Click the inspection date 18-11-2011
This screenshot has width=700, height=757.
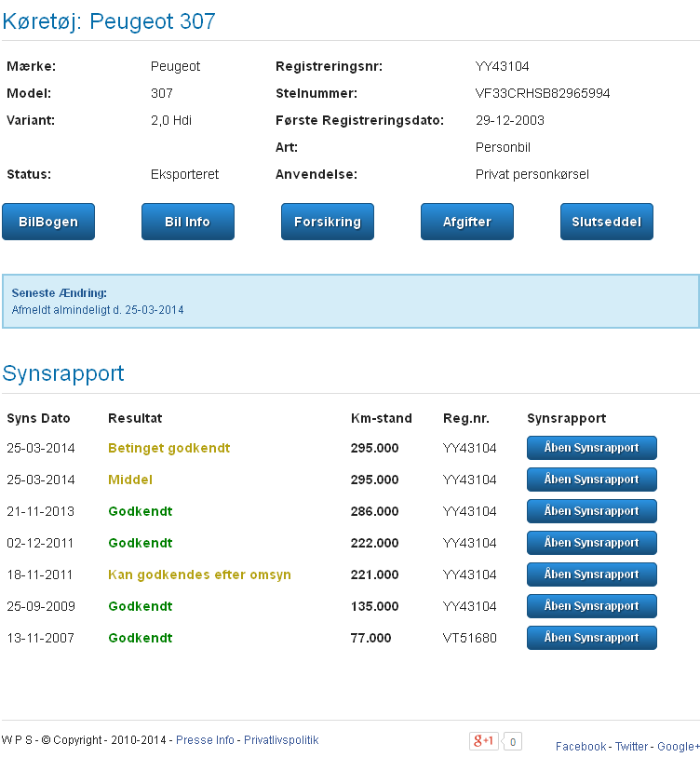pyautogui.click(x=40, y=575)
